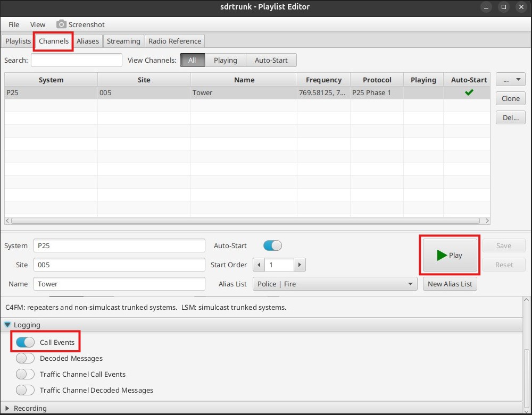Increase the Start Order value
The width and height of the screenshot is (532, 415).
point(300,265)
